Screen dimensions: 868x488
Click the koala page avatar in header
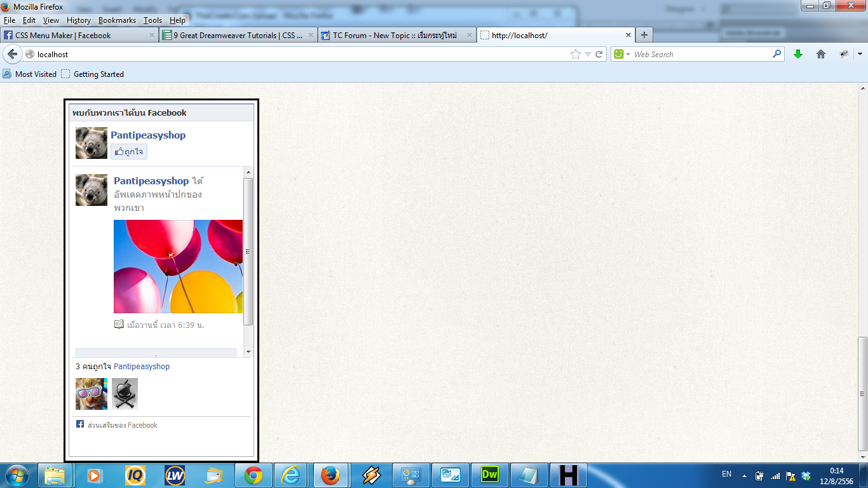pos(92,143)
